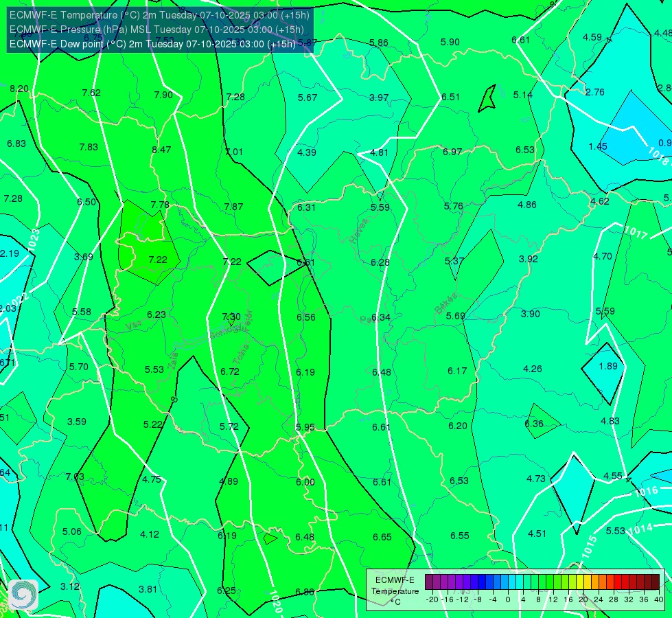The width and height of the screenshot is (672, 618).
Task: Click the 3.97 temperature value
Action: coord(379,98)
